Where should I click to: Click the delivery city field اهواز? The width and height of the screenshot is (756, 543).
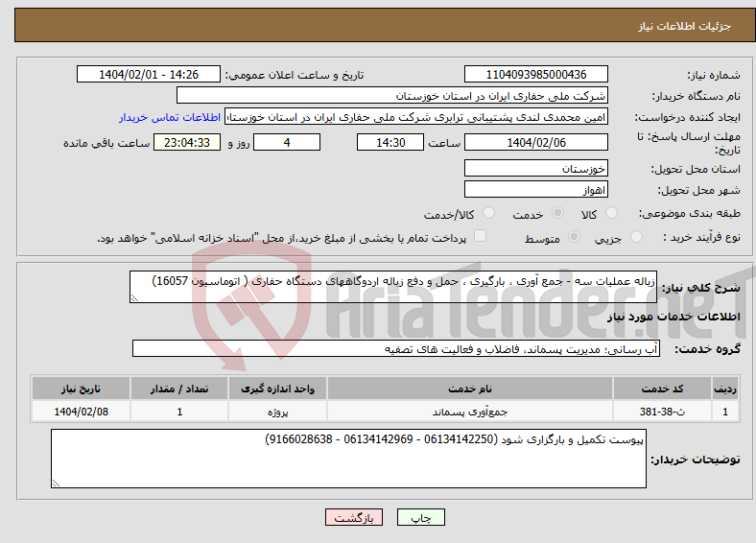click(x=535, y=190)
